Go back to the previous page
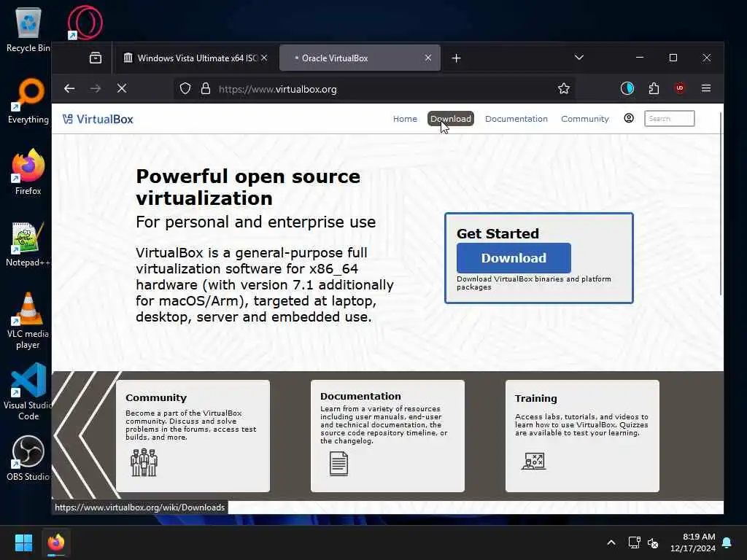The width and height of the screenshot is (747, 560). tap(69, 88)
